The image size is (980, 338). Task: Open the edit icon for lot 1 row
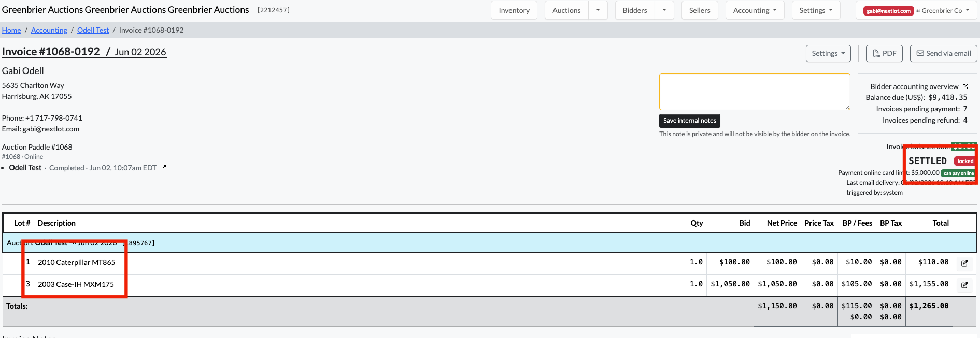[x=964, y=263]
